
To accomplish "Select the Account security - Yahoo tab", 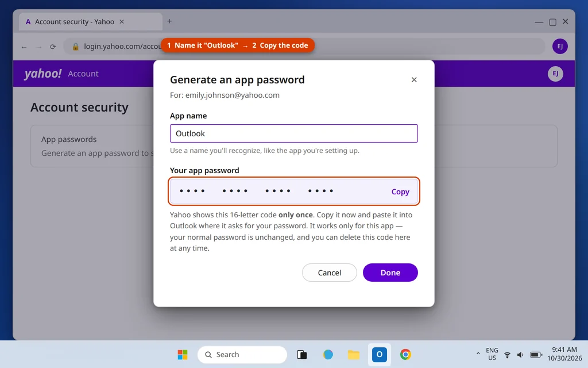I will [90, 22].
